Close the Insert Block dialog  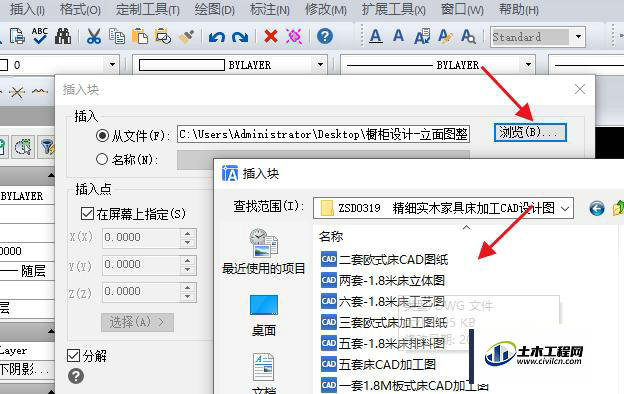click(x=580, y=89)
